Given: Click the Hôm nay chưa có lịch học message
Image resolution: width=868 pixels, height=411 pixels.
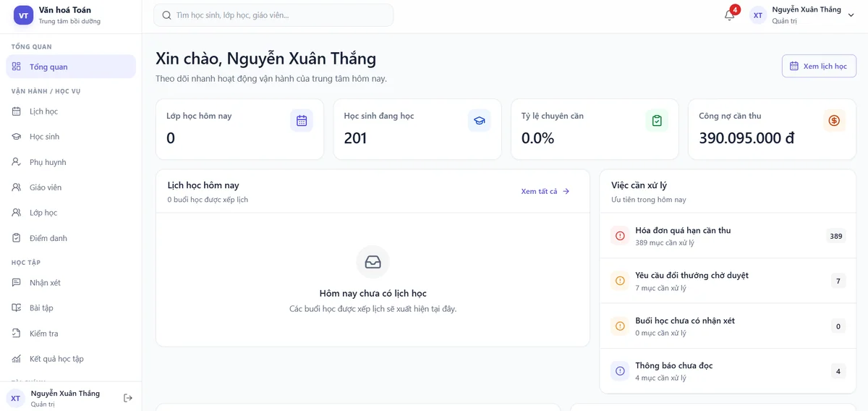Looking at the screenshot, I should click(x=373, y=293).
